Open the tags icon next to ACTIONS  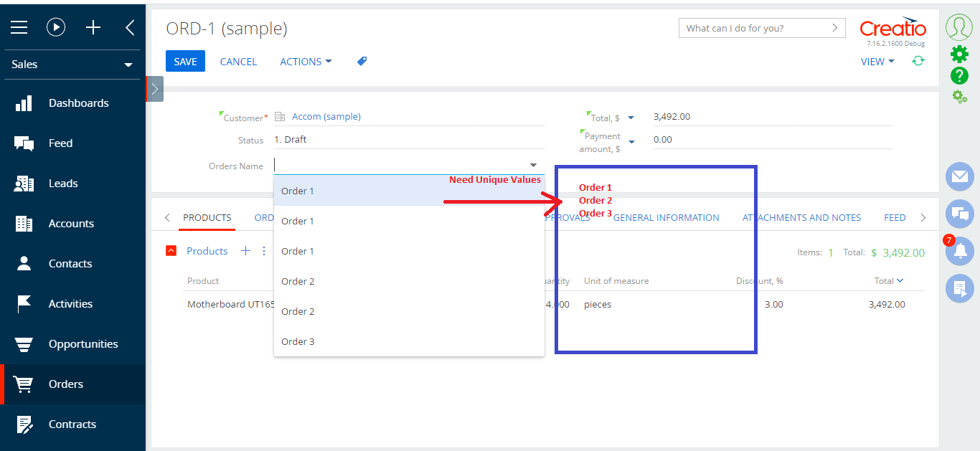362,61
